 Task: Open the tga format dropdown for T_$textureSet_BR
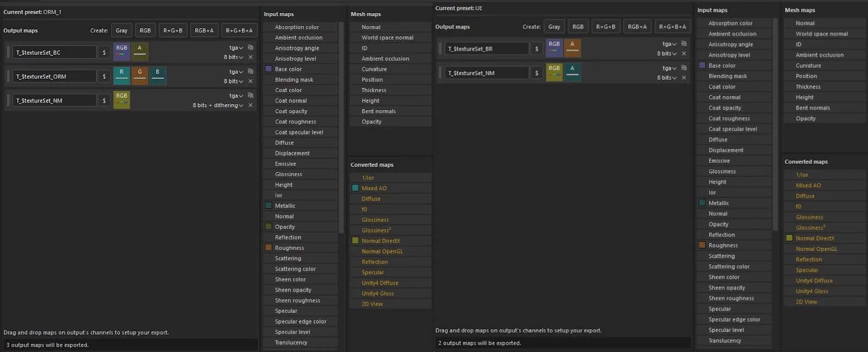coord(669,44)
